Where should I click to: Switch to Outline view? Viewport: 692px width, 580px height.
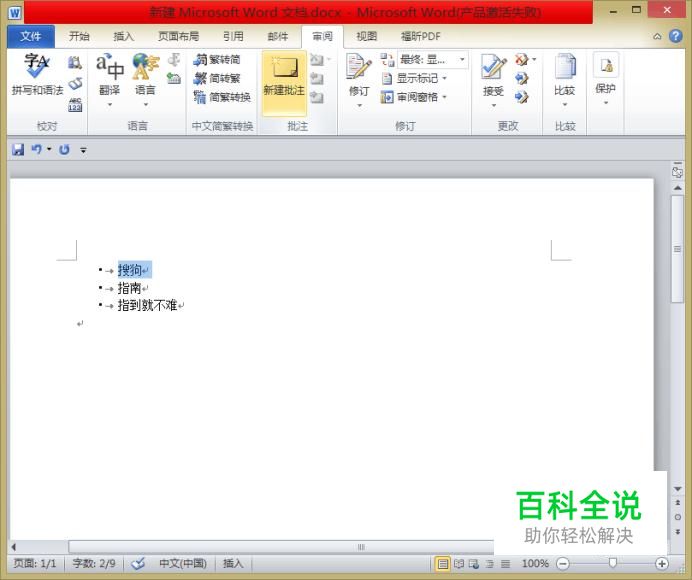pyautogui.click(x=490, y=564)
